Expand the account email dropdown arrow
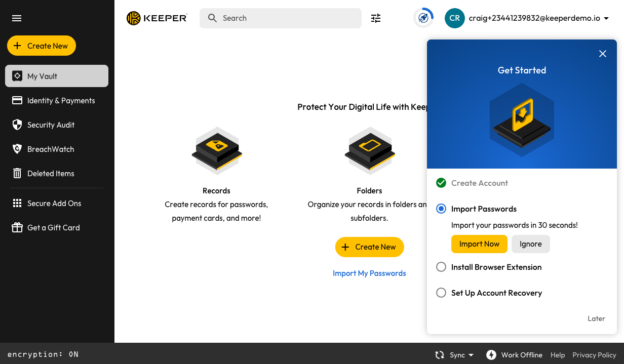The height and width of the screenshot is (364, 624). click(606, 18)
